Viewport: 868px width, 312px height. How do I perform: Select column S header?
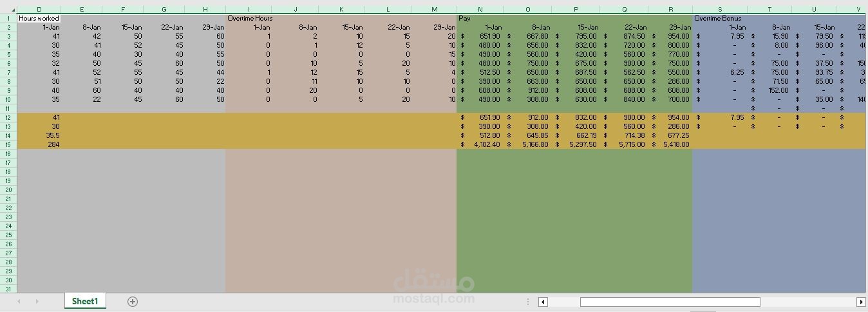click(x=720, y=10)
